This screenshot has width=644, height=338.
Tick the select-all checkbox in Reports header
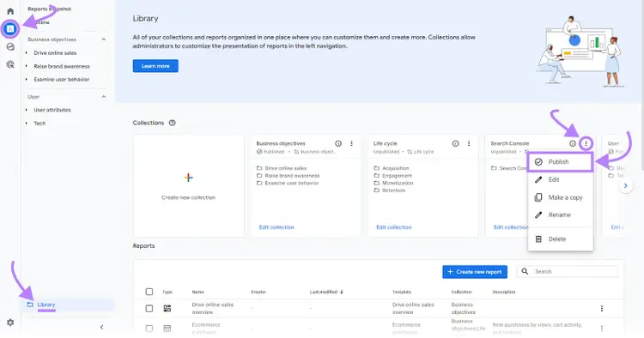(x=149, y=292)
